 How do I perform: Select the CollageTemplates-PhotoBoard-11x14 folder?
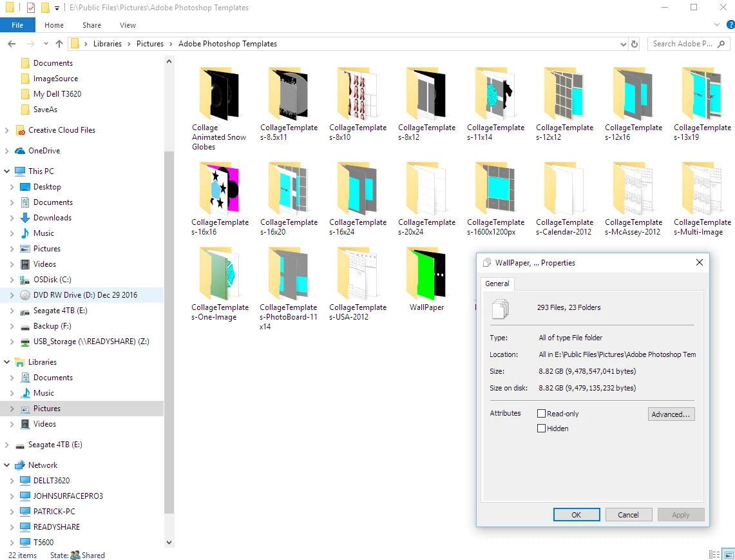pos(289,289)
